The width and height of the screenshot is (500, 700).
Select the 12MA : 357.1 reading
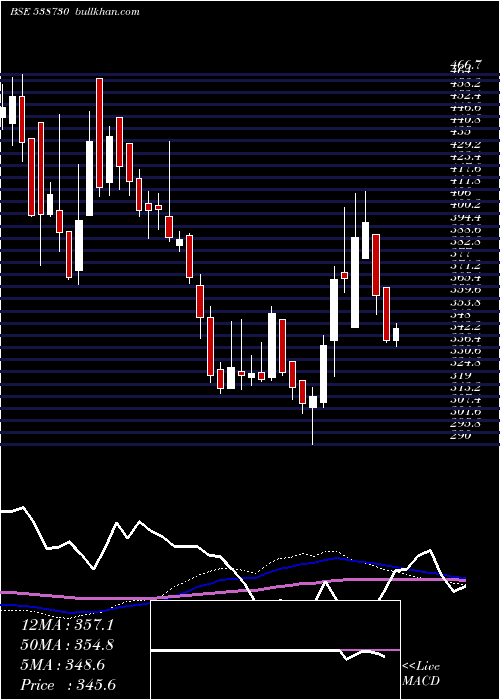(67, 625)
